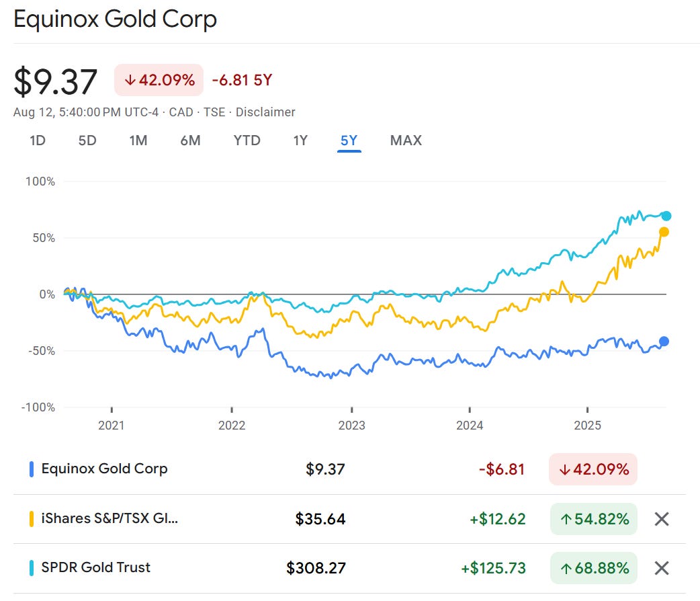Viewport: 700px width, 601px height.
Task: Click the teal endpoint dot on chart
Action: point(666,216)
